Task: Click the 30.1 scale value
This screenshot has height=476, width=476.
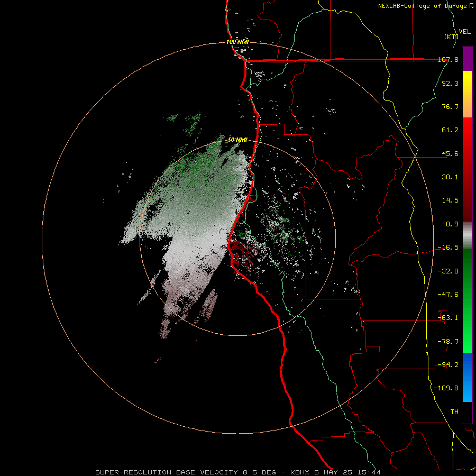Action: tap(450, 177)
